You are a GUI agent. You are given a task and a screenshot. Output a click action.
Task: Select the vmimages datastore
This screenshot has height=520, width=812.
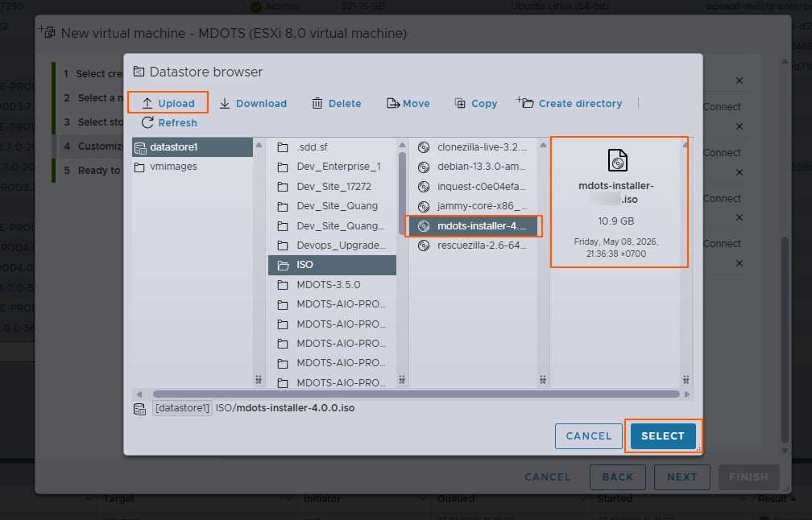click(x=192, y=167)
